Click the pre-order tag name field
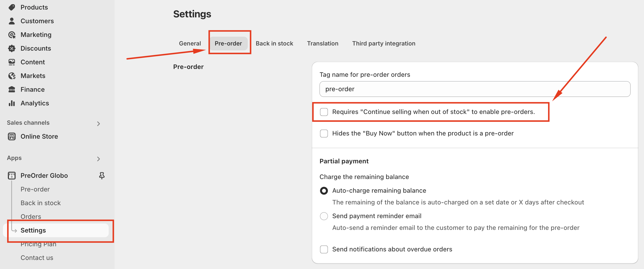 click(x=475, y=89)
